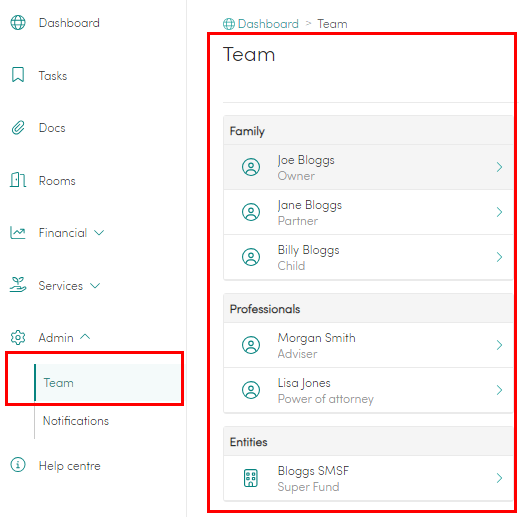
Task: Click the Admin gear icon
Action: coord(18,337)
